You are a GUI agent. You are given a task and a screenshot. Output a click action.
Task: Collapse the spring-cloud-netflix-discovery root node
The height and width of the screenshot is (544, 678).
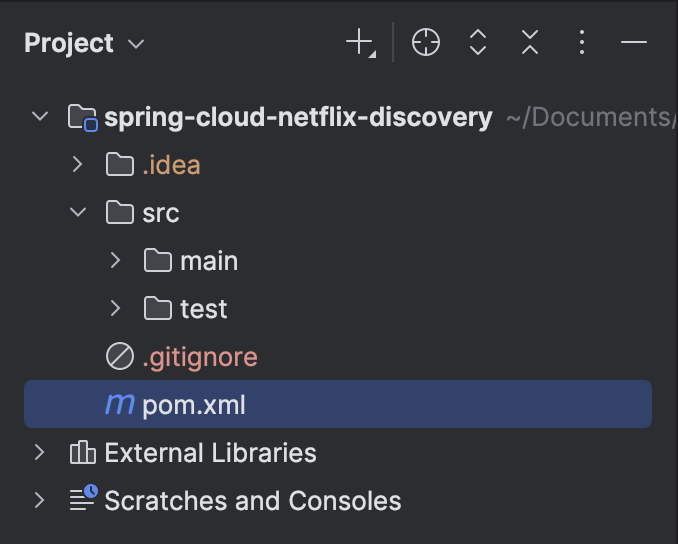[40, 116]
